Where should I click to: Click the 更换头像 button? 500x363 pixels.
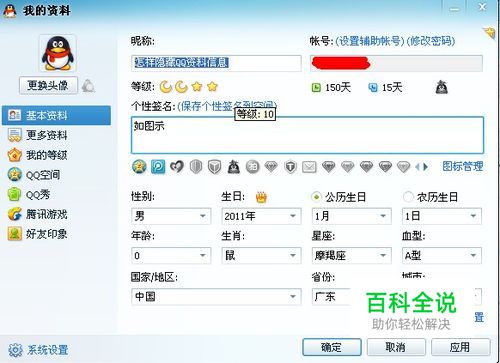coord(48,86)
